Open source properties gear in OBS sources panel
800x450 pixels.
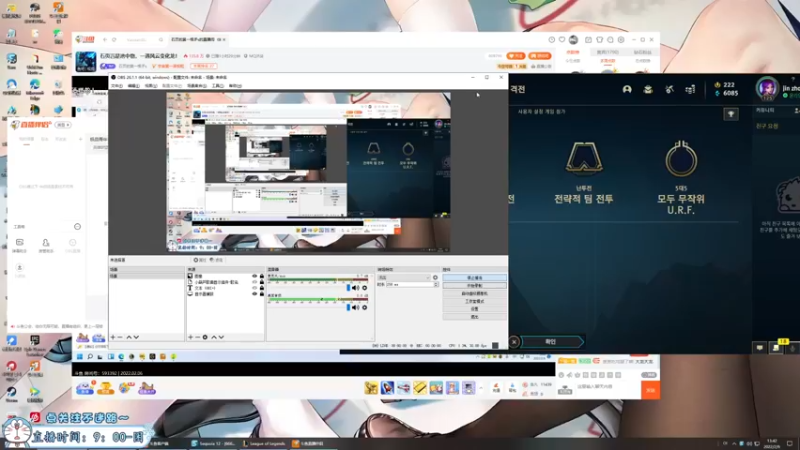(x=205, y=337)
